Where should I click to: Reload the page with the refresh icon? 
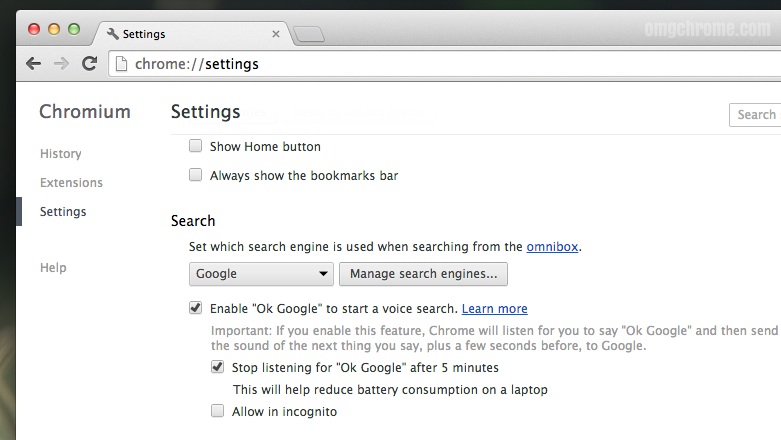(x=89, y=64)
